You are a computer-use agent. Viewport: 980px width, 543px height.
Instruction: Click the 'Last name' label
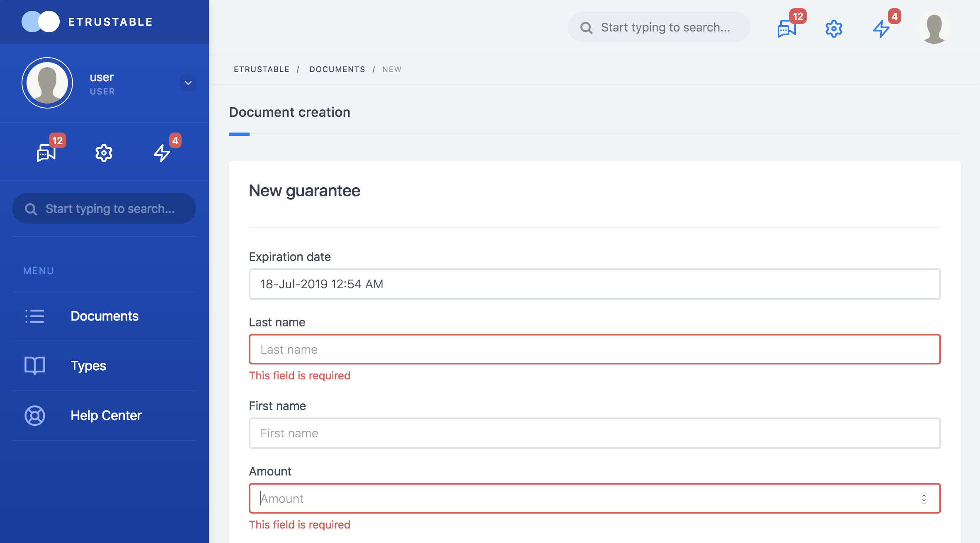click(277, 322)
